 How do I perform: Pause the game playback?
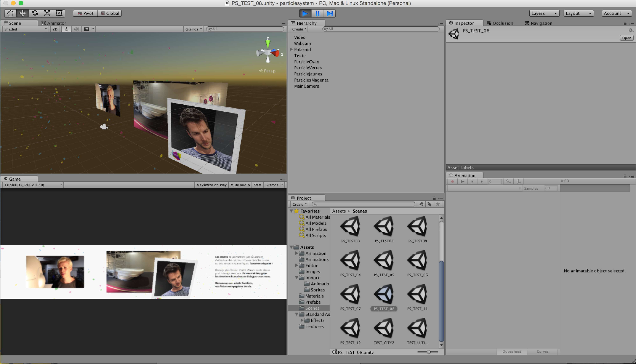(318, 13)
